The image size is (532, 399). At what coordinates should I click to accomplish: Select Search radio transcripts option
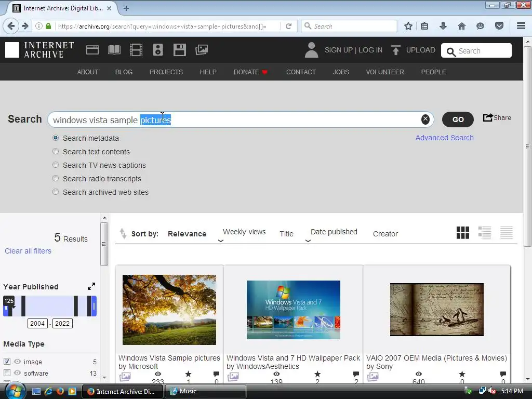click(x=56, y=179)
